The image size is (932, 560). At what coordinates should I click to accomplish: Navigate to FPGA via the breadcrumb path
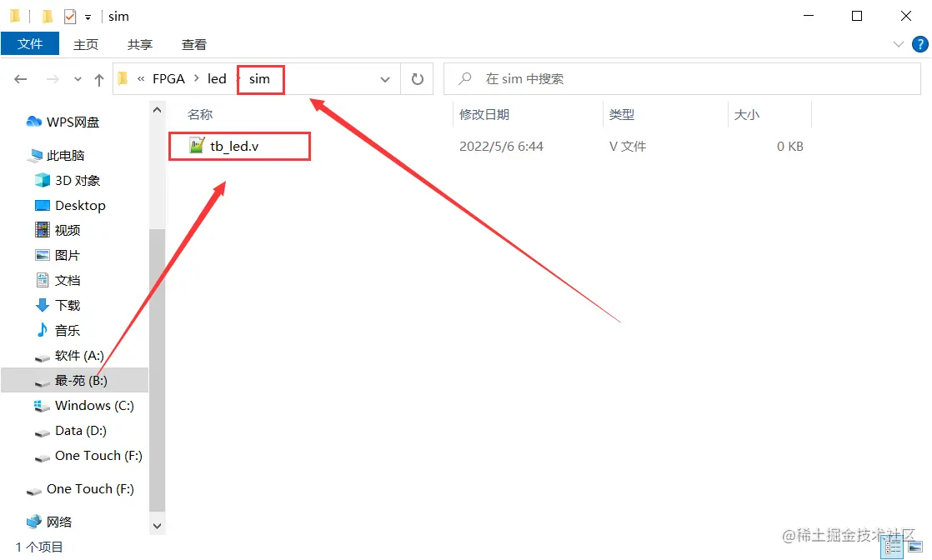168,78
